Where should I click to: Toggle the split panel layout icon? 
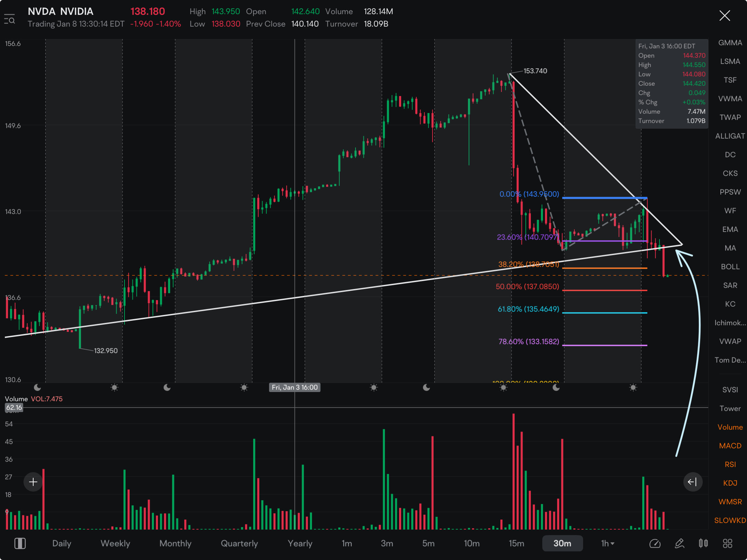pos(20,543)
